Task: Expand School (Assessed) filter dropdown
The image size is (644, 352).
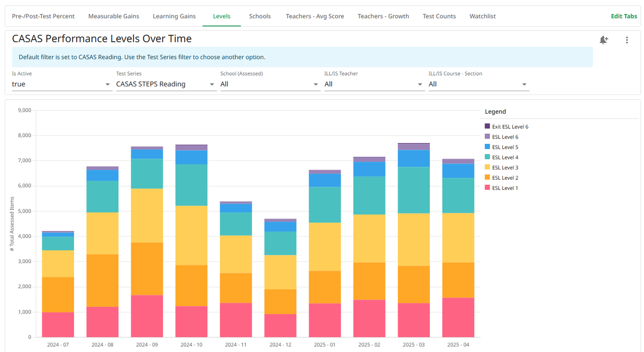Action: (270, 84)
